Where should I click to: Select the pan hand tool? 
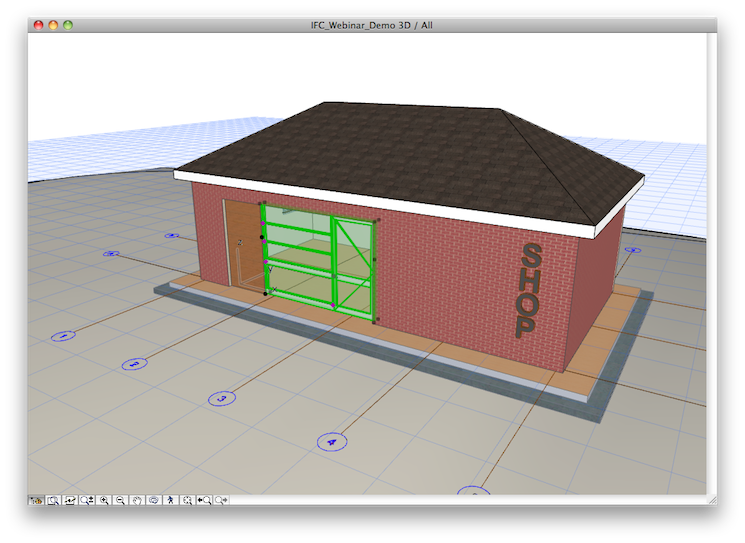[x=137, y=500]
